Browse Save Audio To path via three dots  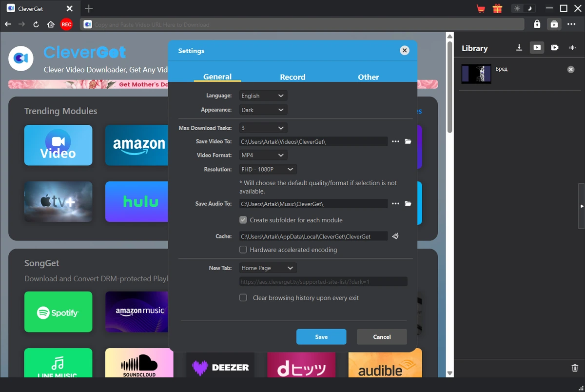[x=395, y=203]
